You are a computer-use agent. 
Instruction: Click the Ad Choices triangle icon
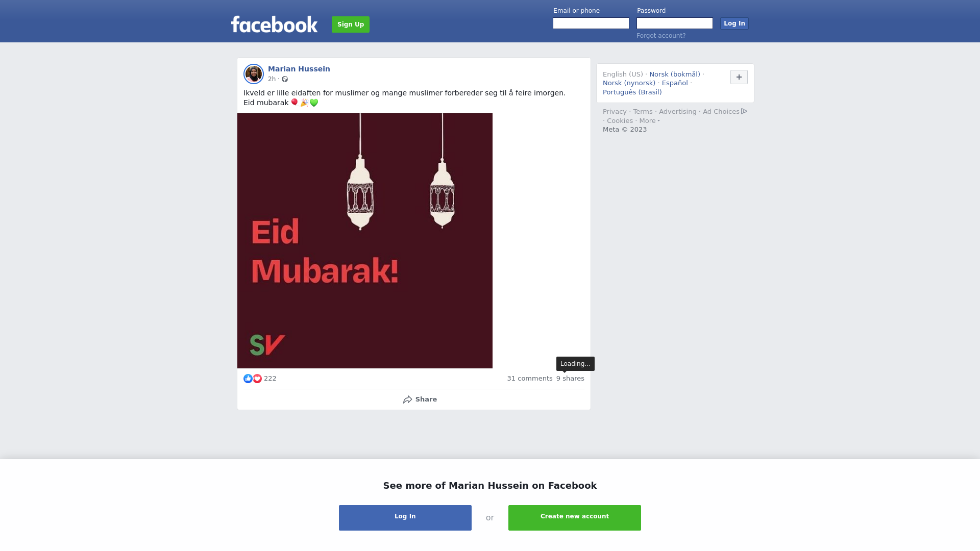[x=744, y=111]
